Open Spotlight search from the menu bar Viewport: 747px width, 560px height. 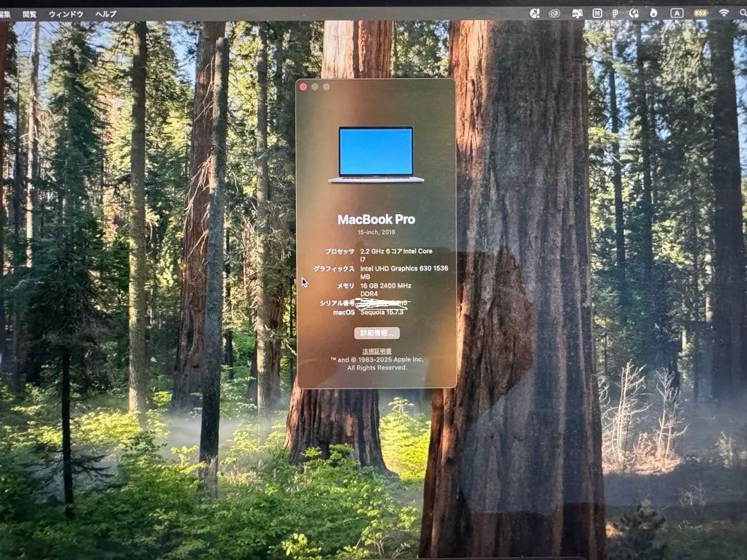[742, 12]
